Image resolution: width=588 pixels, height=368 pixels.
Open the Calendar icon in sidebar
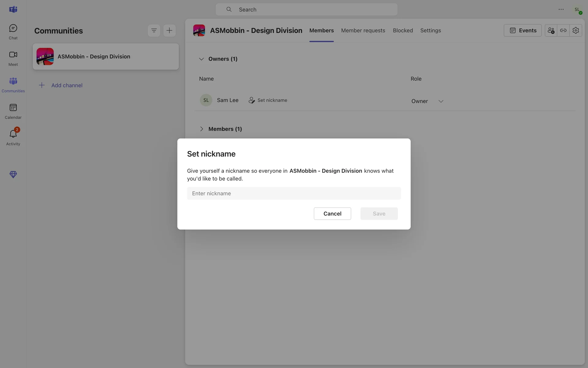tap(13, 111)
